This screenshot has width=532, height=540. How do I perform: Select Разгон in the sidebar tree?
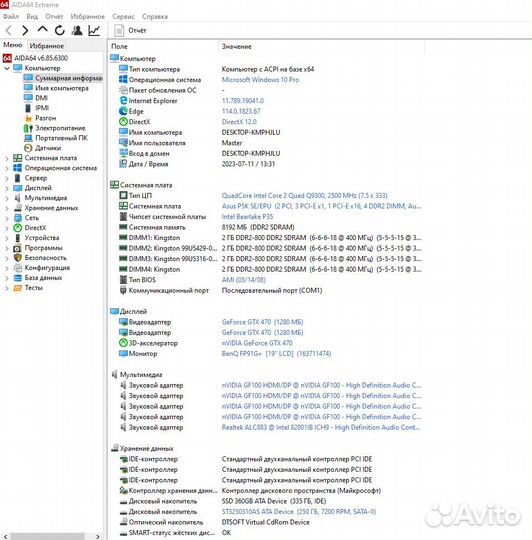(x=45, y=118)
